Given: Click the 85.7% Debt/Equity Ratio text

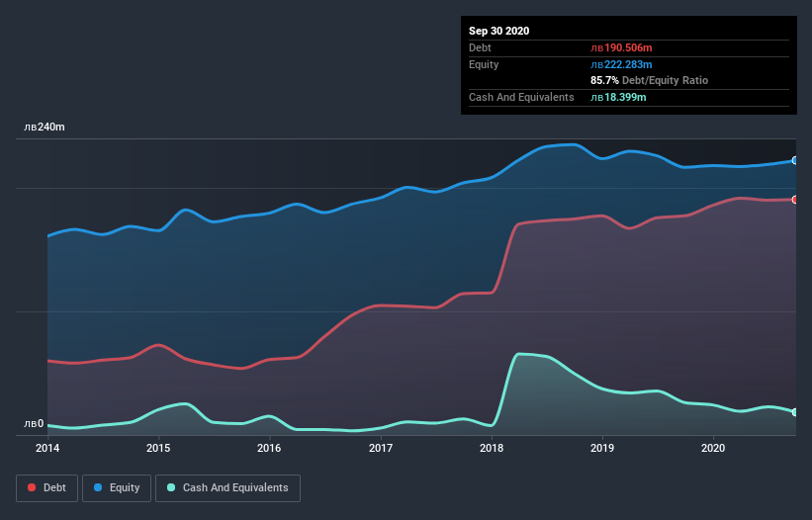Looking at the screenshot, I should click(650, 80).
